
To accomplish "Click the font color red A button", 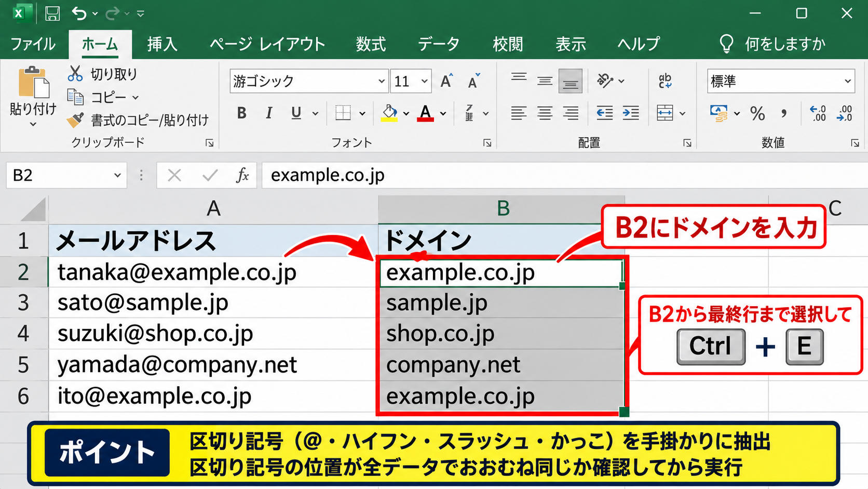I will coord(426,113).
